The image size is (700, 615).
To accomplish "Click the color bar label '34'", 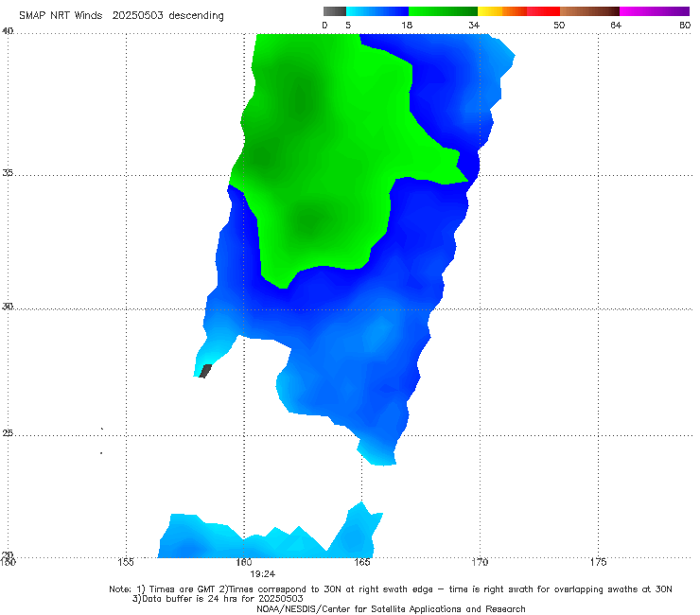I will coord(474,25).
